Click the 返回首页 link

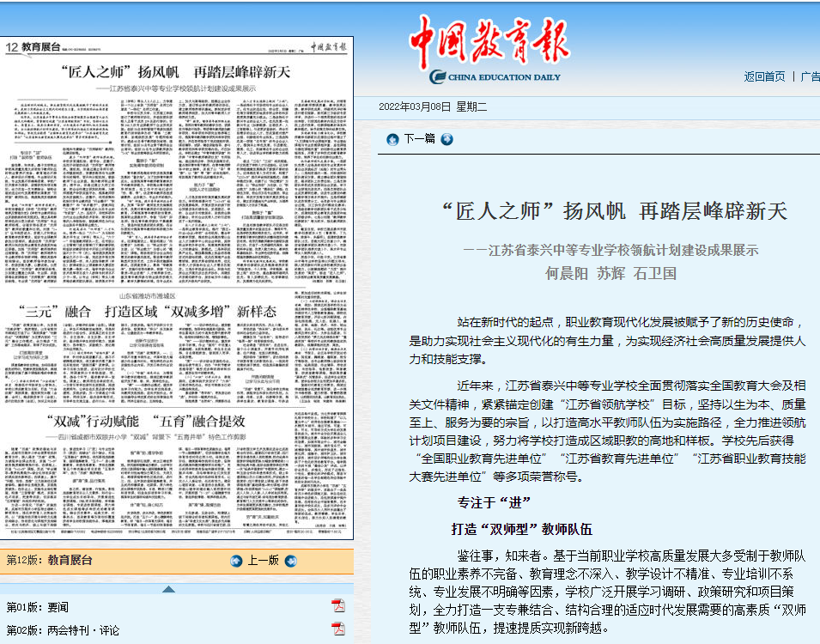764,76
